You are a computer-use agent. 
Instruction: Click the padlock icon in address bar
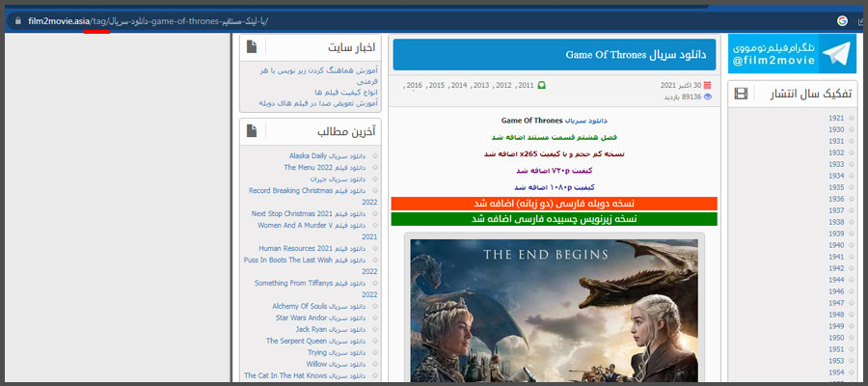[18, 21]
